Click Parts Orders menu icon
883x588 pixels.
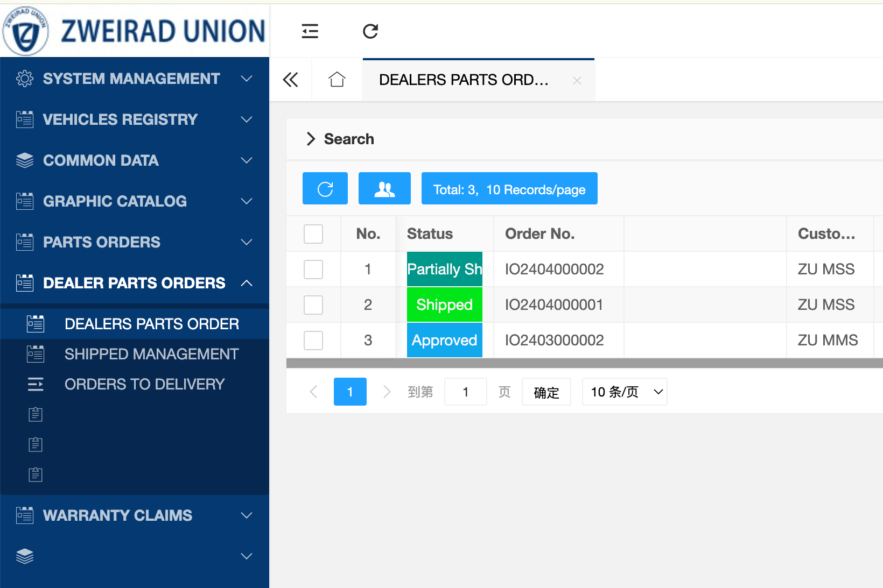[x=25, y=242]
